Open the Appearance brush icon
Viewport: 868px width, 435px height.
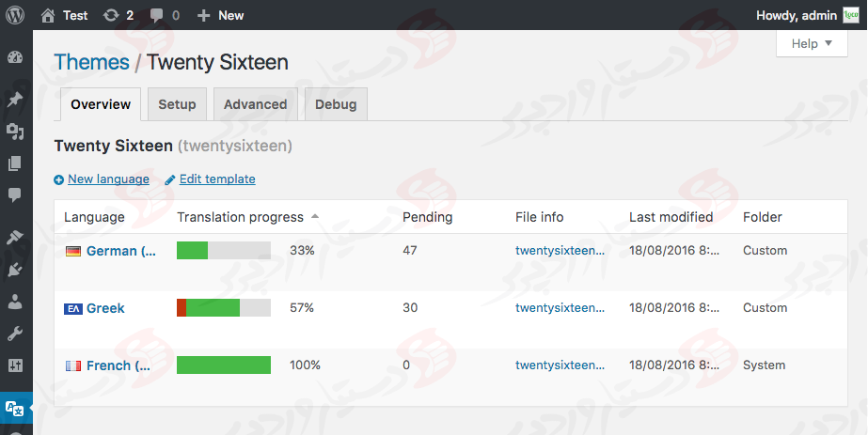(x=15, y=238)
